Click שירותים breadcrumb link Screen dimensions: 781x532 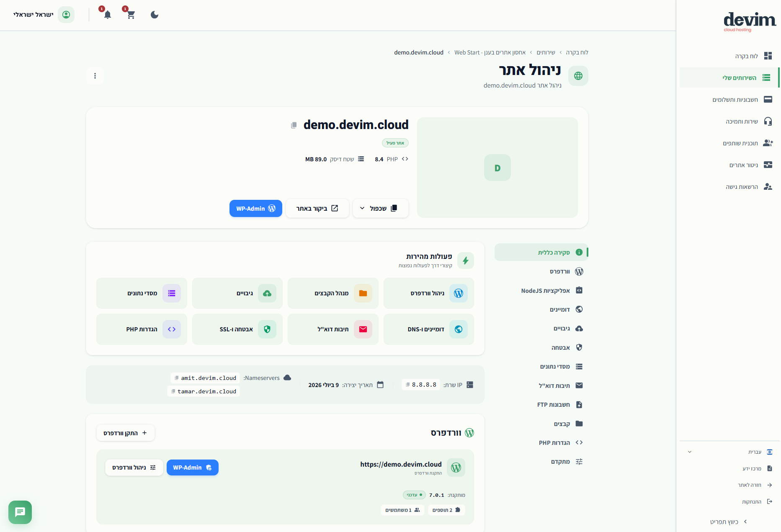546,52
